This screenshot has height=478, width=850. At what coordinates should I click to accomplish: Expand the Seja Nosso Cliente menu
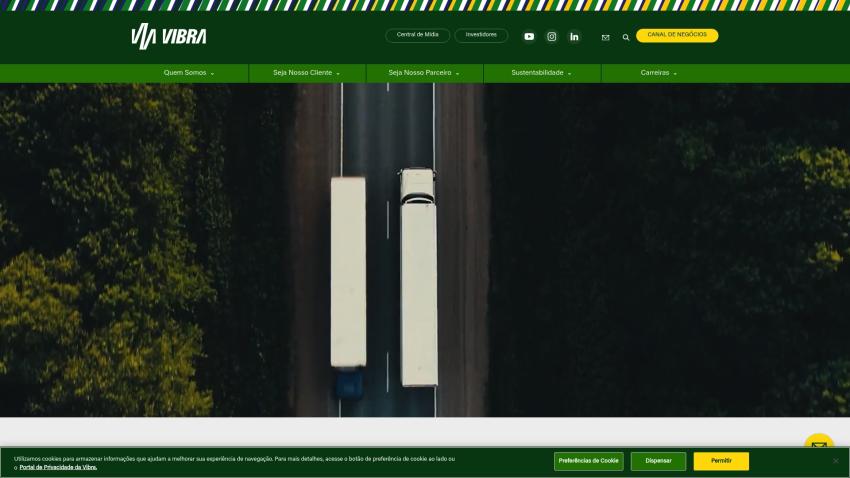pyautogui.click(x=307, y=73)
